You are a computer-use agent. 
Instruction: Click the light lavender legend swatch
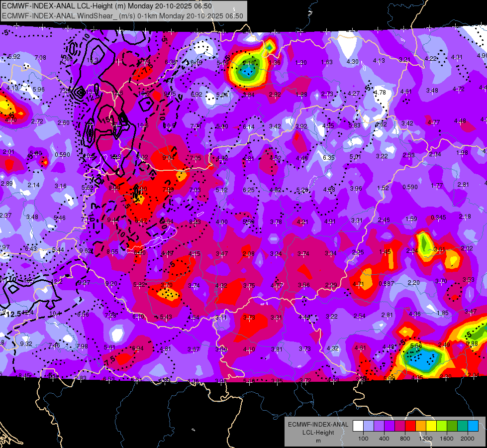pyautogui.click(x=369, y=426)
